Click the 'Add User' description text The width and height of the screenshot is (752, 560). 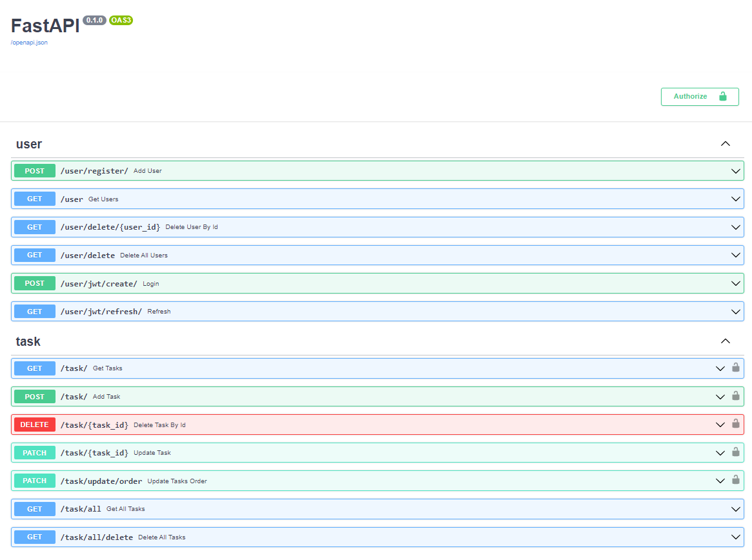pos(148,171)
